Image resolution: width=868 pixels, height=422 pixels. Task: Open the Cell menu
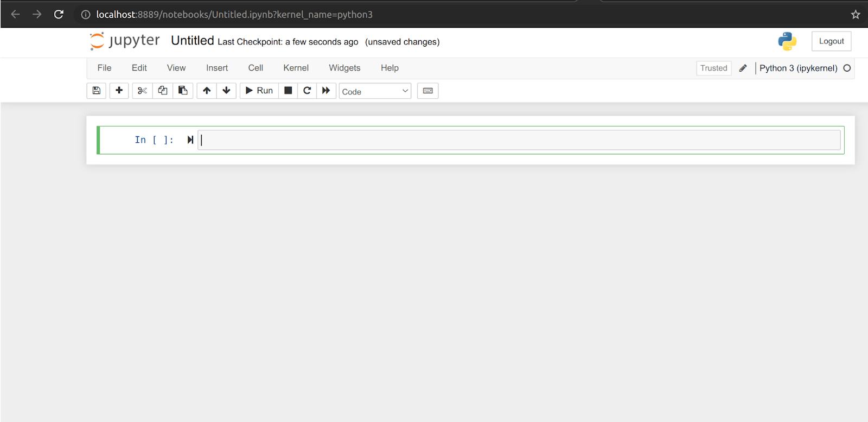point(256,68)
